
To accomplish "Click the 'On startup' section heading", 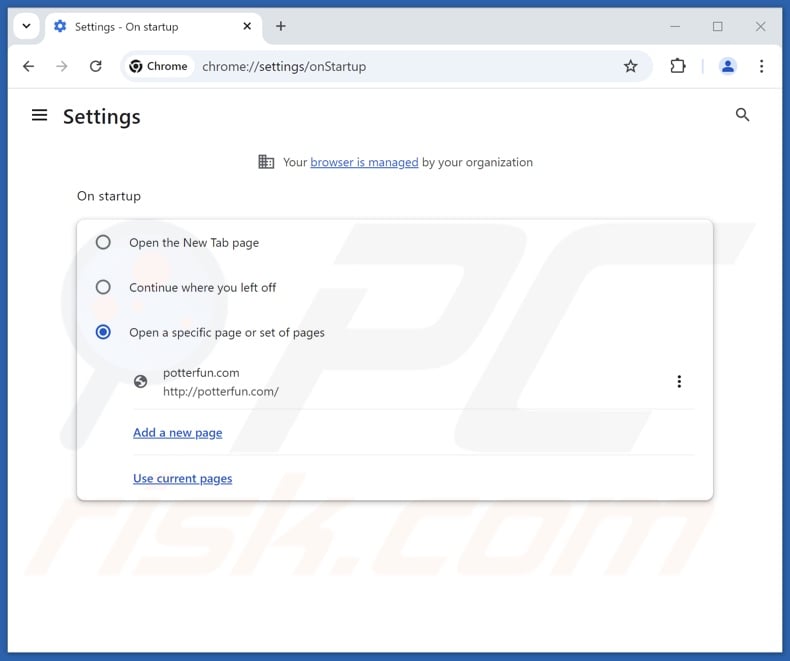I will coord(109,196).
